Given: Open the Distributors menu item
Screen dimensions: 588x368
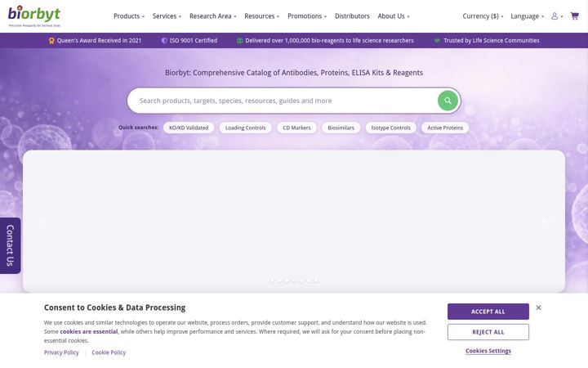Looking at the screenshot, I should (352, 16).
